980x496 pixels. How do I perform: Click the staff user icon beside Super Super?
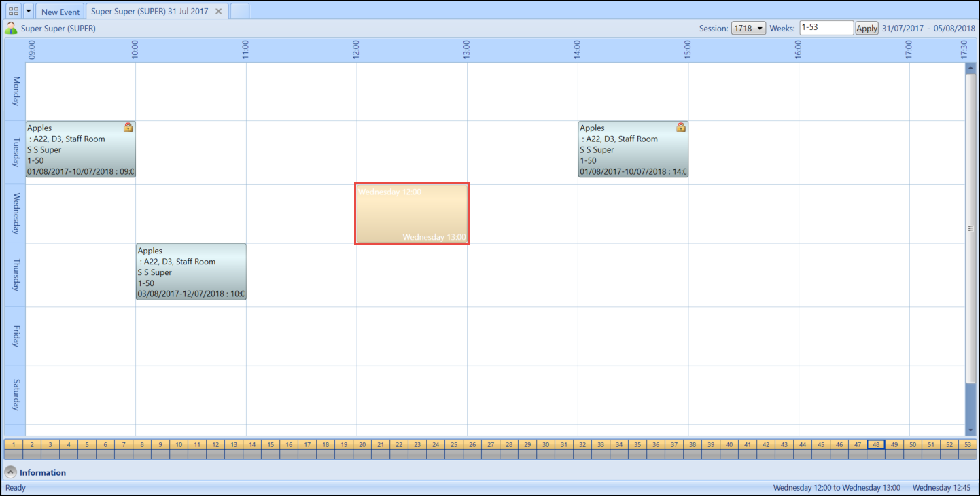point(11,29)
